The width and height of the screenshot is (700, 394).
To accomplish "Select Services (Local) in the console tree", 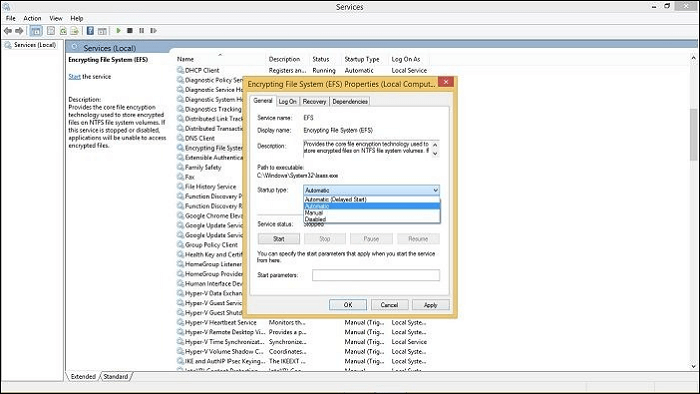I will click(35, 45).
